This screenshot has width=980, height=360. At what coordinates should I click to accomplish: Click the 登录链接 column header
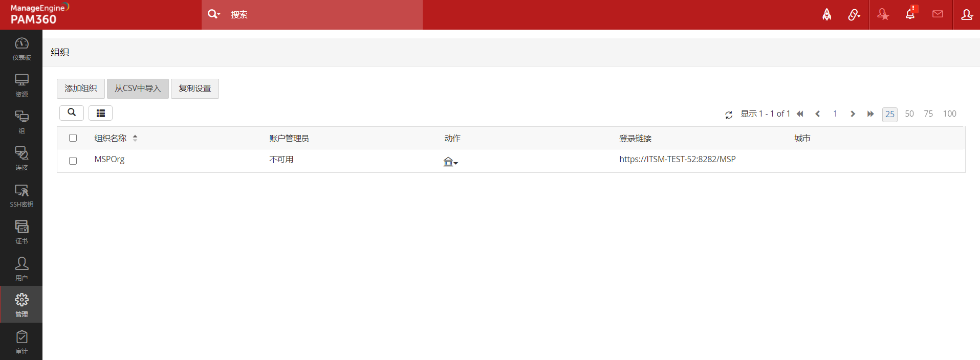coord(635,139)
